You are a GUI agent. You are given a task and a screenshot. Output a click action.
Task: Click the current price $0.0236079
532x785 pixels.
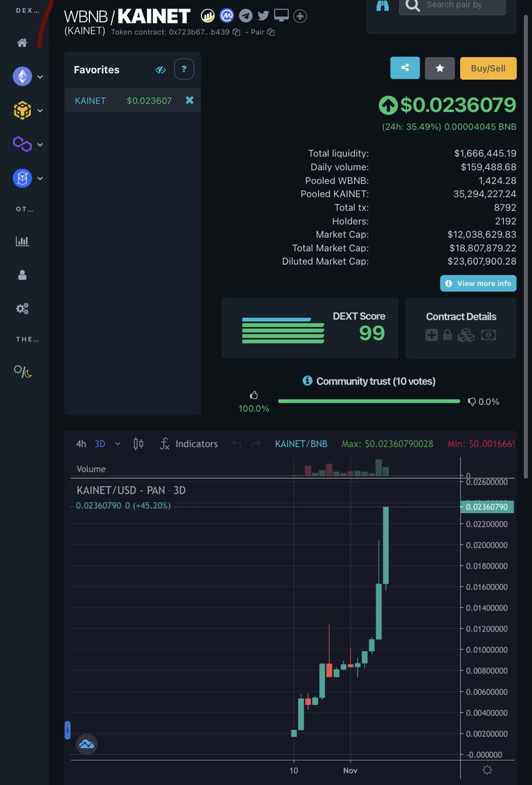click(x=458, y=105)
